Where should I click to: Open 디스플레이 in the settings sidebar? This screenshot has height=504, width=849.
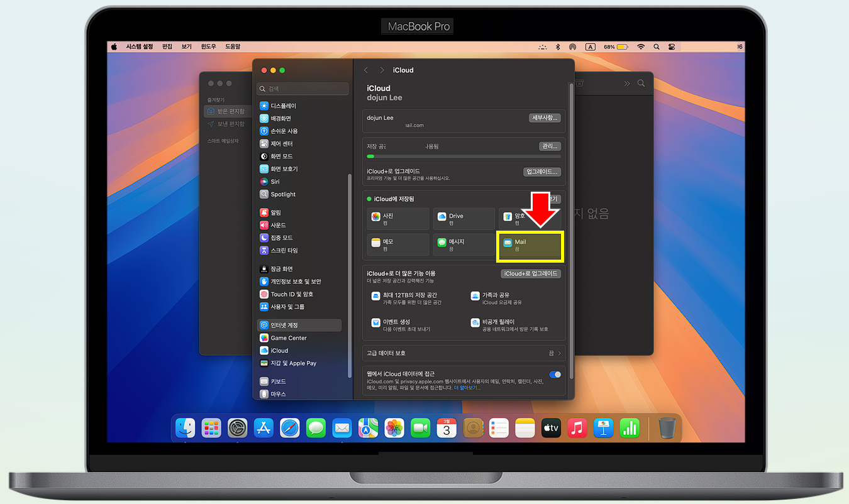pyautogui.click(x=278, y=106)
